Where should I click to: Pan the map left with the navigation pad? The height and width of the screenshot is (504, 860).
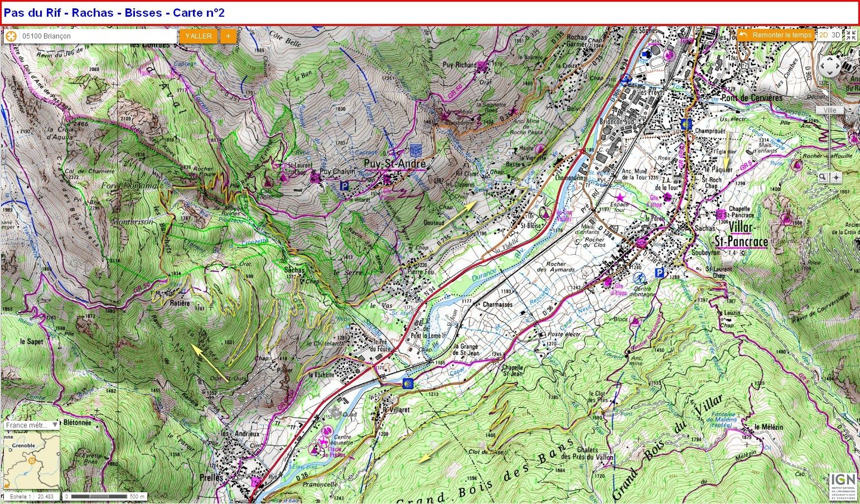[x=822, y=66]
